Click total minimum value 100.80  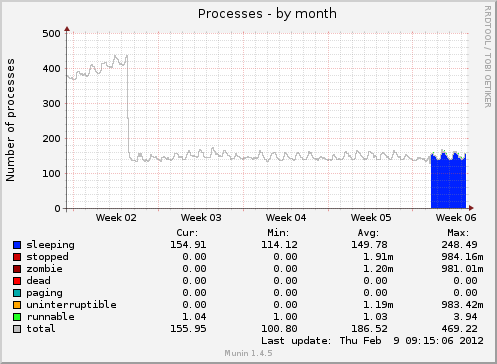click(279, 329)
